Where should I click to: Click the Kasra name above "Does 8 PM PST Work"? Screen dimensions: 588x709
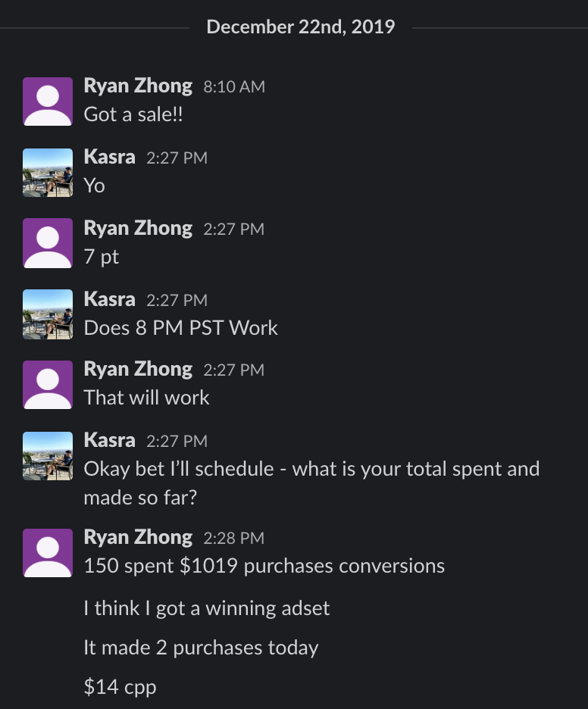coord(110,299)
